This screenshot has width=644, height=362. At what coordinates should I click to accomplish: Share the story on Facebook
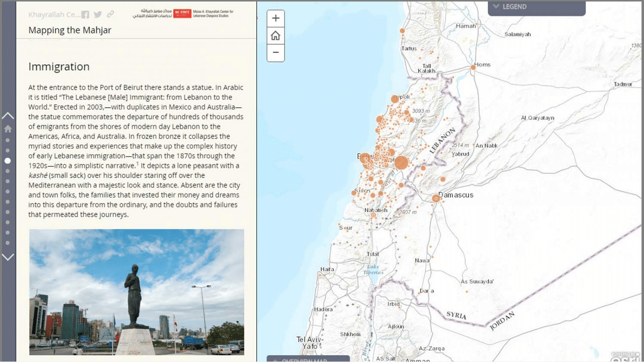coord(85,15)
